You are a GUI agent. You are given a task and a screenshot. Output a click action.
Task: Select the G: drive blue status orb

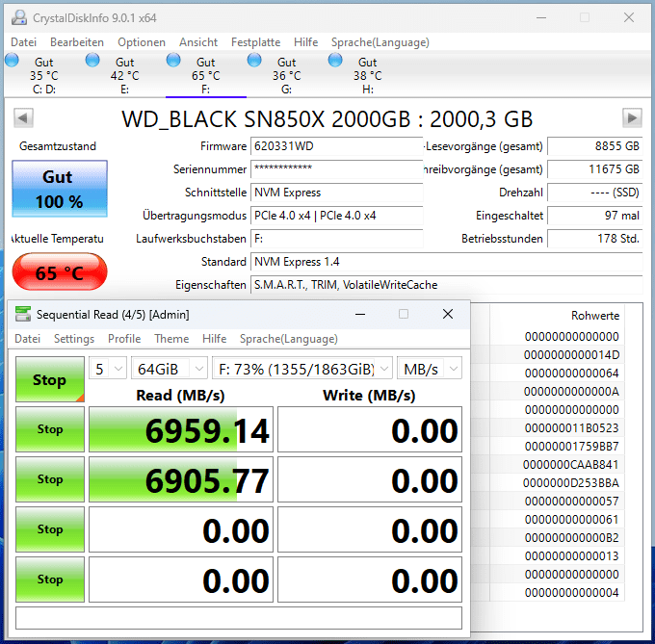(x=254, y=60)
